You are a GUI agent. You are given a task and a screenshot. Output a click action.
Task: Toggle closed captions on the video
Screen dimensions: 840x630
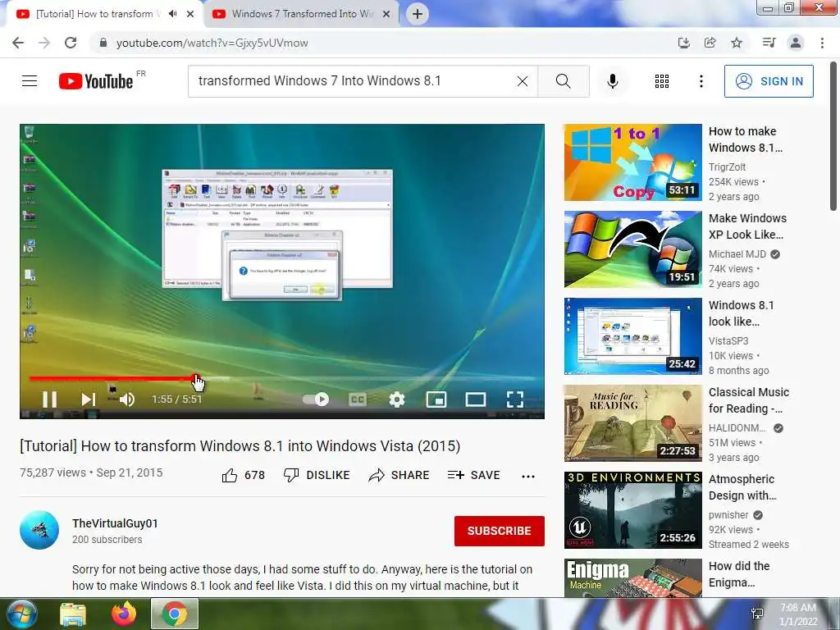coord(358,399)
